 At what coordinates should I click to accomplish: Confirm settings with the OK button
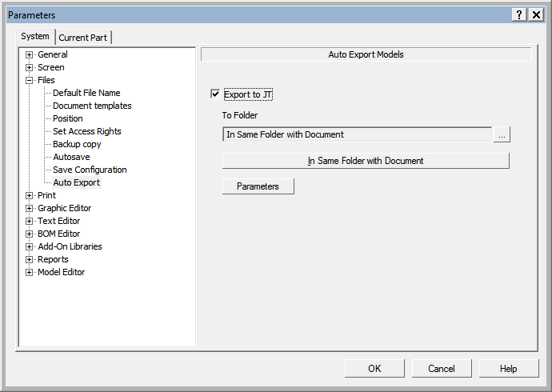tap(374, 369)
